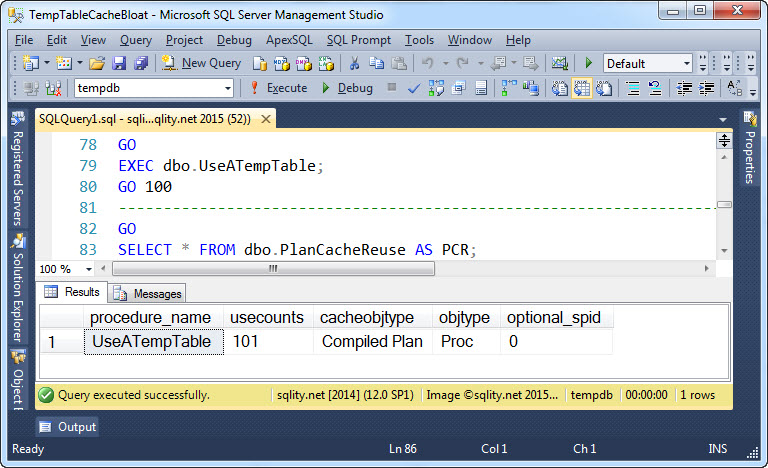The width and height of the screenshot is (768, 468).
Task: Expand the 100 % zoom dropdown
Action: click(x=89, y=269)
